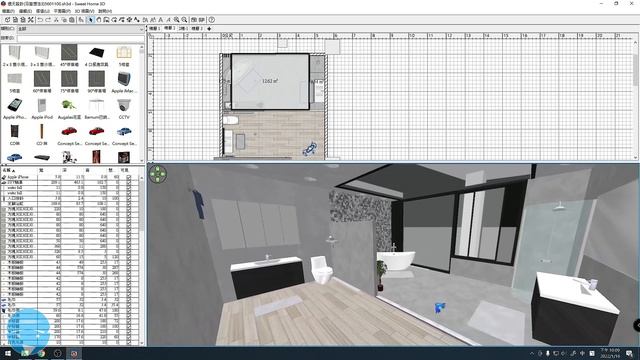Open the Windows Start menu

pos(8,353)
